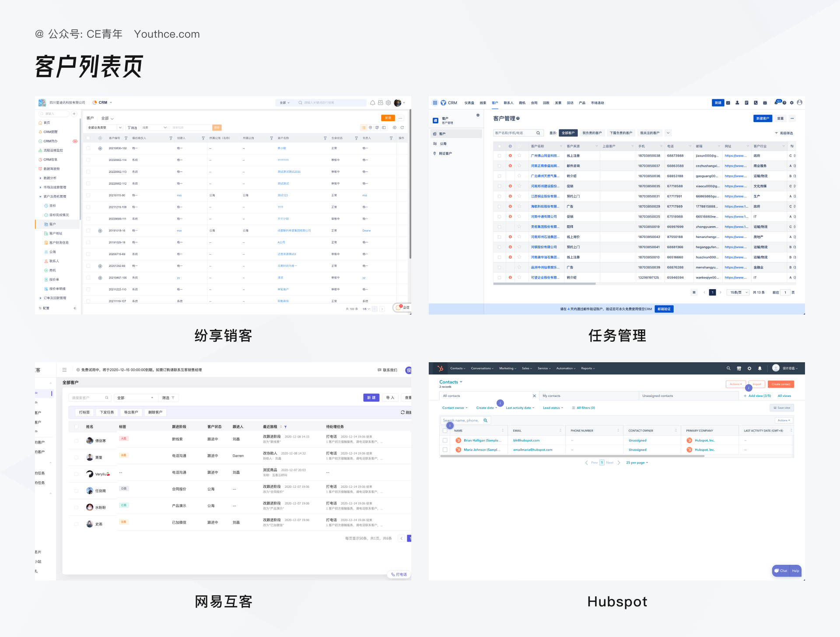Image resolution: width=840 pixels, height=637 pixels.
Task: Switch to map view icon in 纷享销客 toolbar
Action: 371,128
